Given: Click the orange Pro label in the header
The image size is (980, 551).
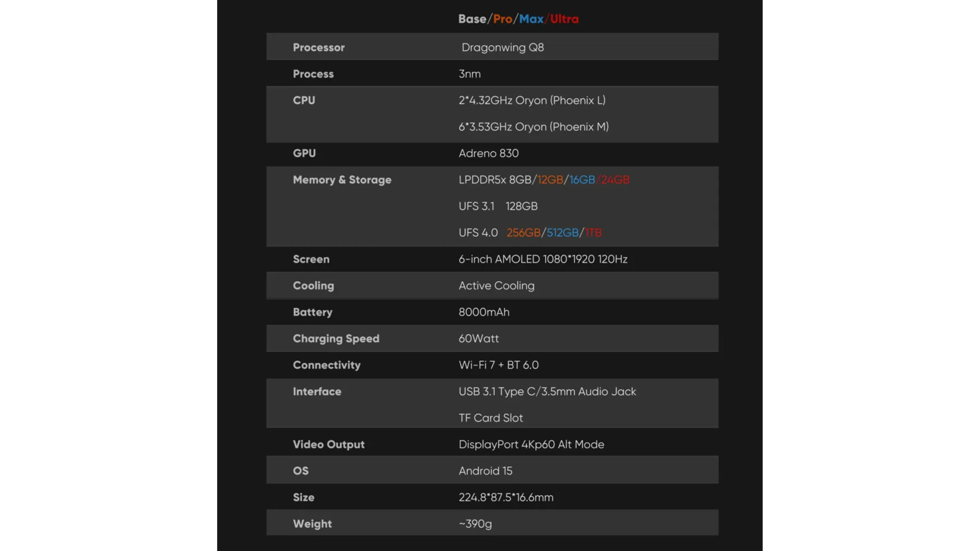Looking at the screenshot, I should (x=502, y=19).
